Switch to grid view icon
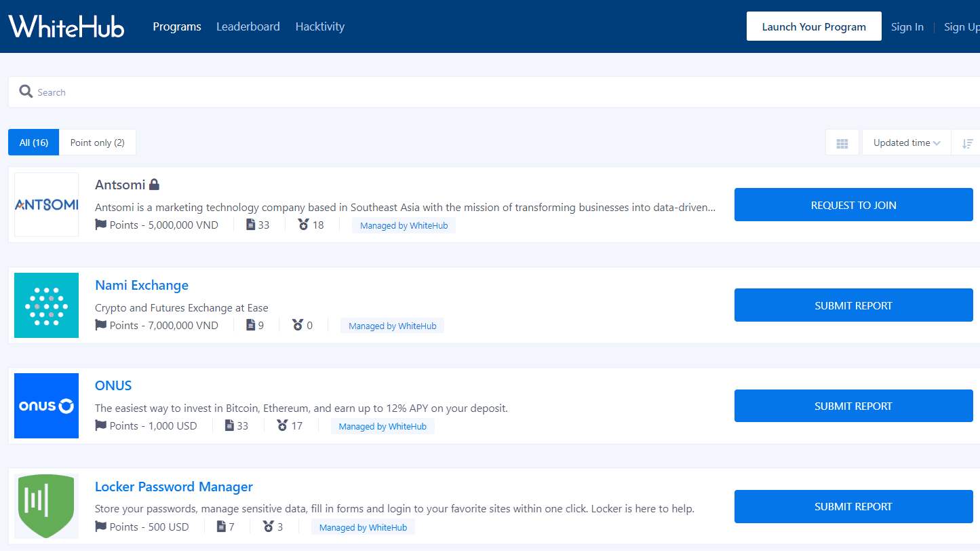Image resolution: width=980 pixels, height=551 pixels. tap(842, 143)
